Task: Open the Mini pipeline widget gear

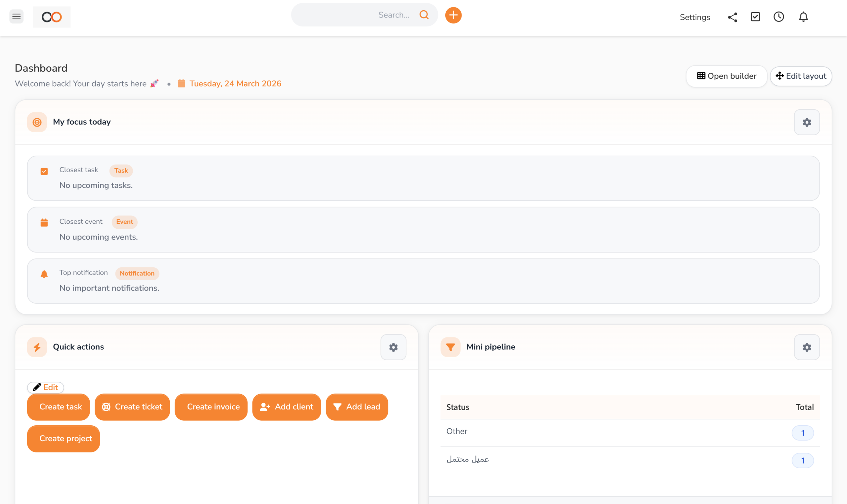Action: (807, 347)
